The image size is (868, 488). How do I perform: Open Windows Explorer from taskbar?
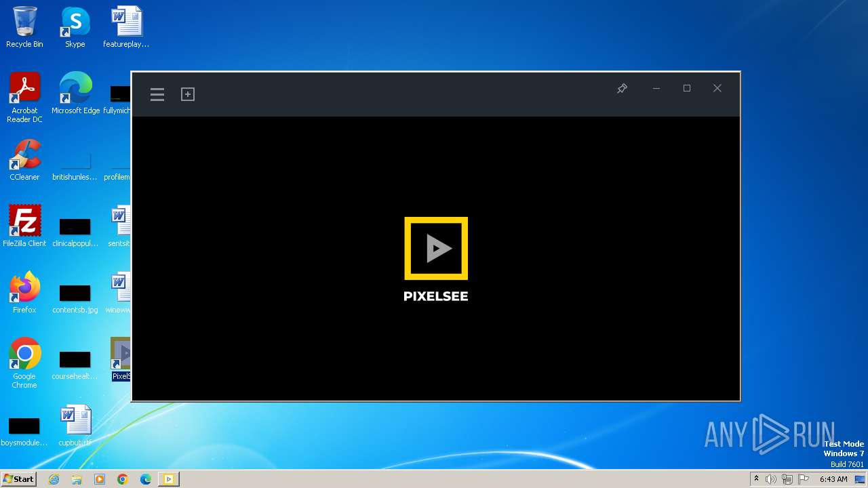77,479
